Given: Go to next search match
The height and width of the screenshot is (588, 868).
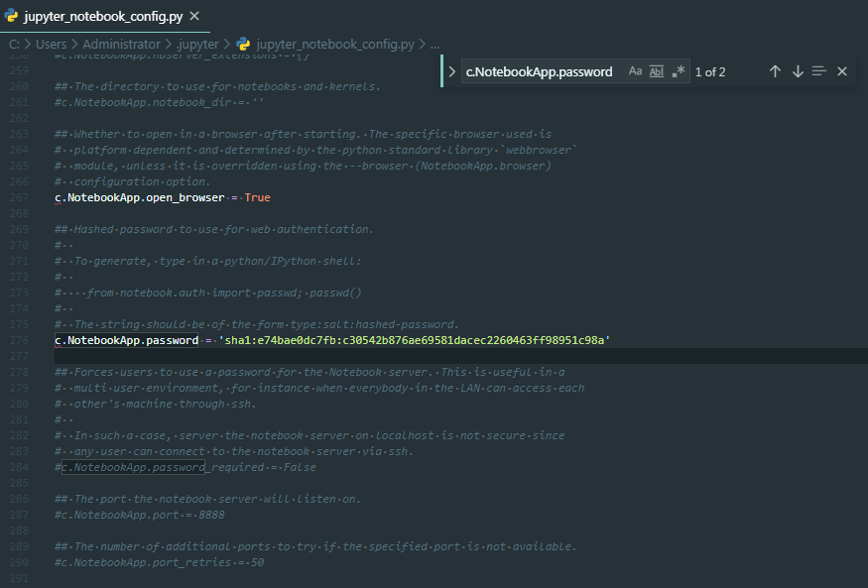Looking at the screenshot, I should [797, 71].
